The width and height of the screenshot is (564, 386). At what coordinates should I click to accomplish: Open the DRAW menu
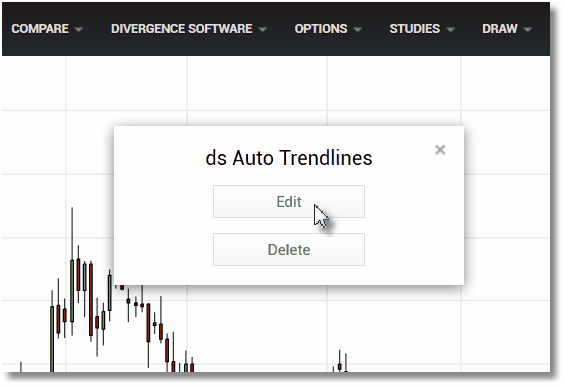[x=507, y=29]
